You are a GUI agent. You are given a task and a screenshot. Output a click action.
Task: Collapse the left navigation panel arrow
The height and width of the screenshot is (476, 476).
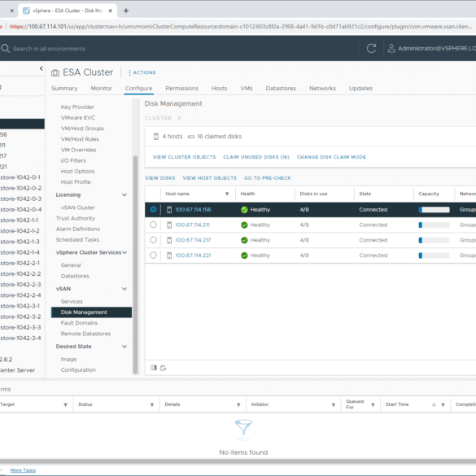point(41,68)
